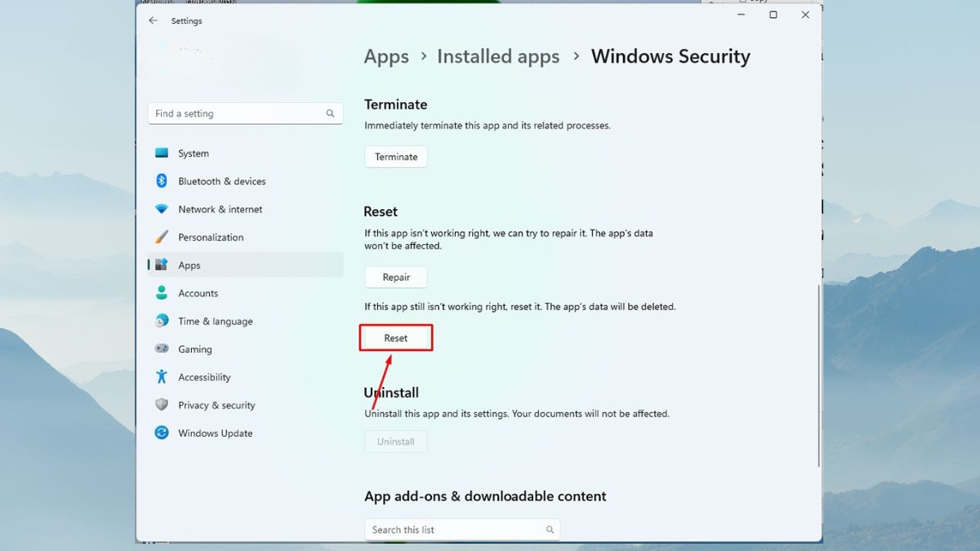
Task: Click the Bluetooth icon in sidebar
Action: (x=162, y=181)
